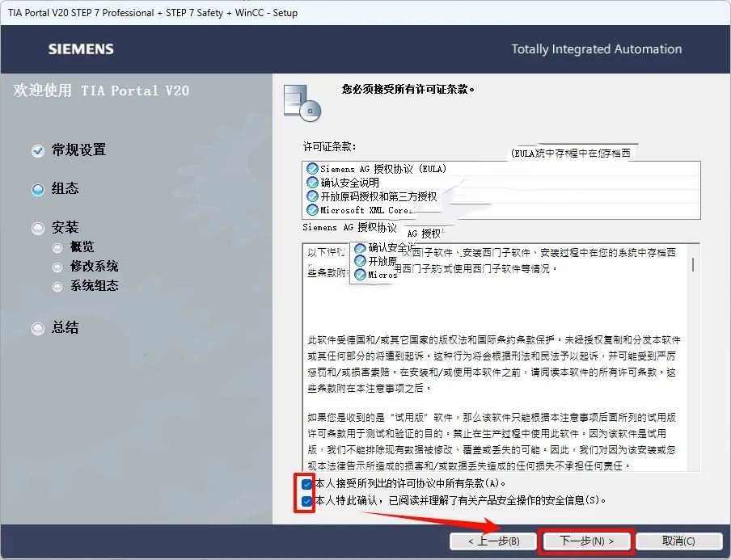Cancel setup with the 取消(C) button
This screenshot has width=731, height=560.
[678, 541]
